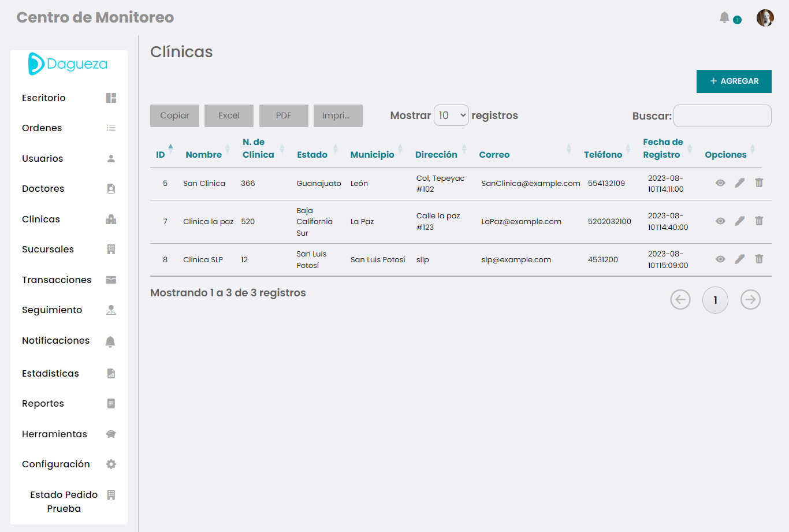The width and height of the screenshot is (789, 532).
Task: Click the AGREGAR button
Action: coord(734,81)
